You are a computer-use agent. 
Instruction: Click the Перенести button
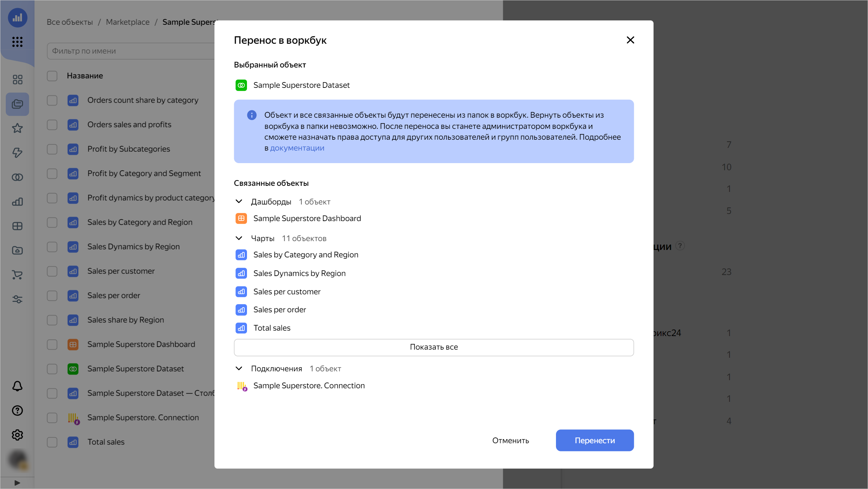click(595, 441)
